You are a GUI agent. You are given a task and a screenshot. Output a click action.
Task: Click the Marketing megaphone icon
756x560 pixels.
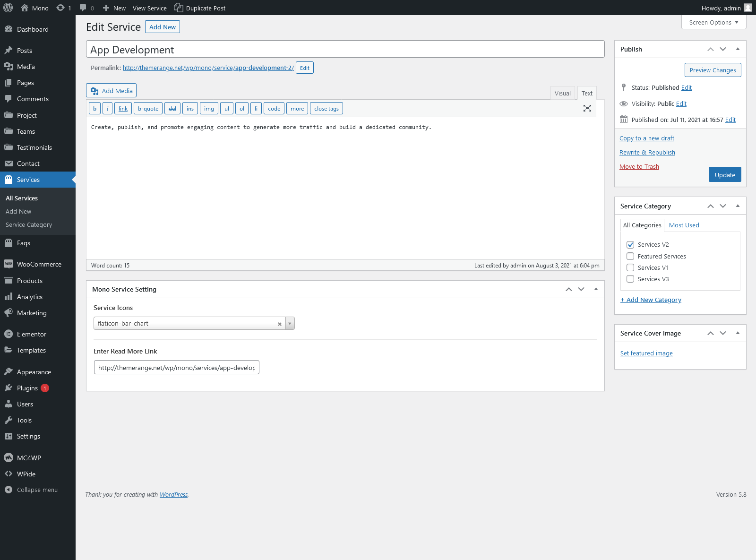[x=9, y=313]
